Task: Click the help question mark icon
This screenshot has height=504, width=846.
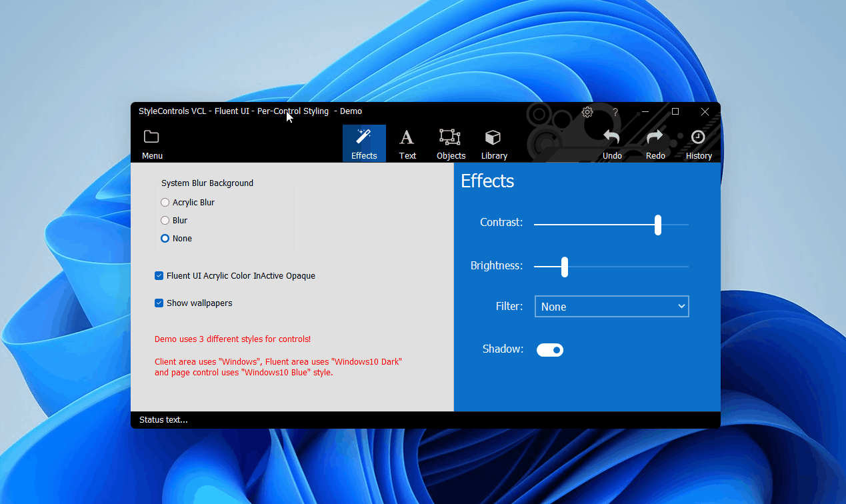Action: tap(615, 112)
